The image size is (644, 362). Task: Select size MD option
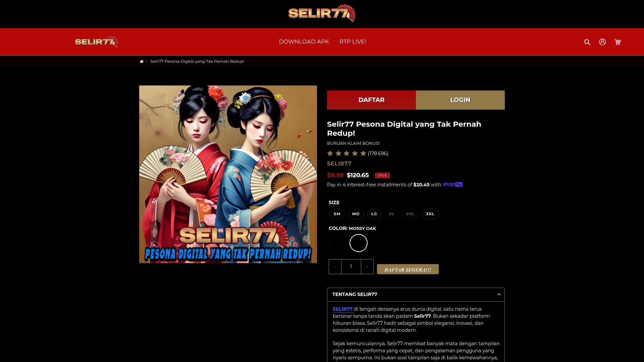click(x=356, y=214)
